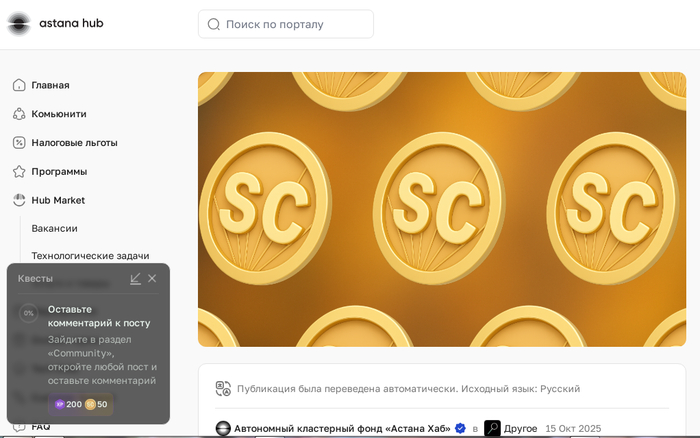Open the Главная home icon

[19, 85]
